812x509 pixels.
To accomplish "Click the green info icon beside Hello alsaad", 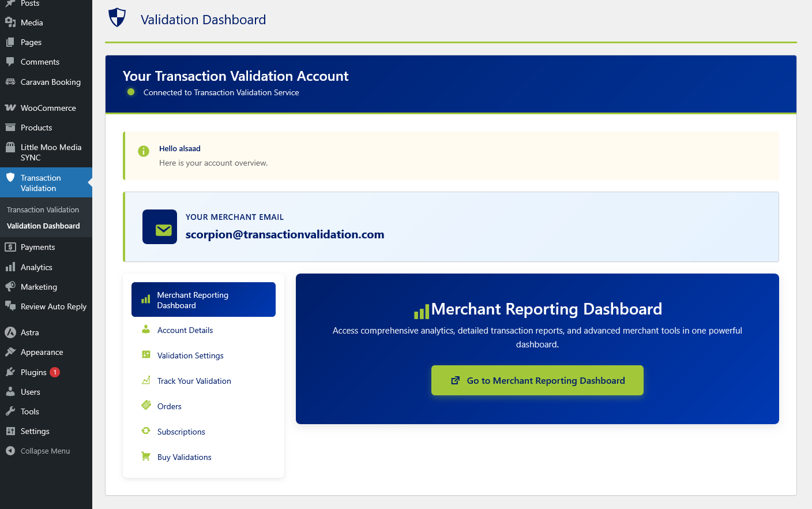I will 144,151.
